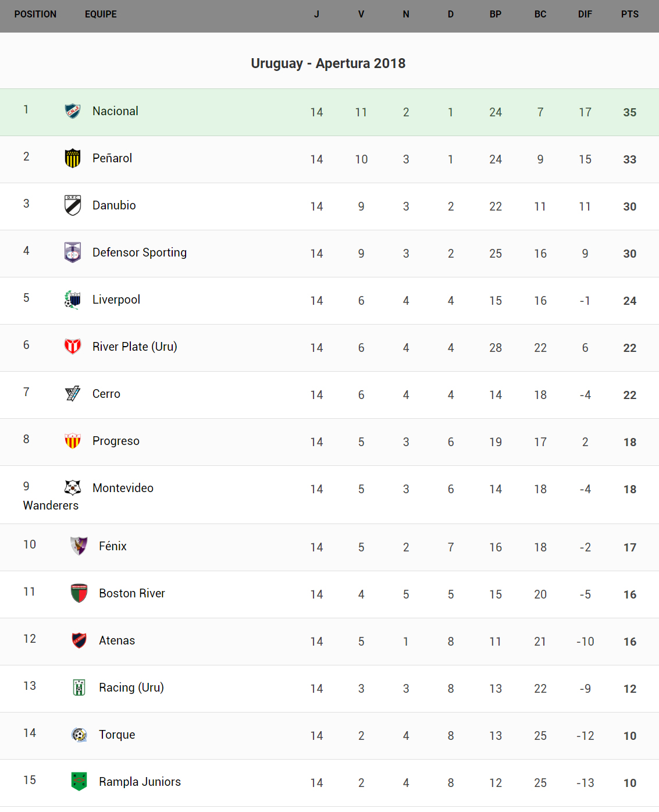
Task: Click the Uruguay - Apertura 2018 title
Action: [328, 63]
